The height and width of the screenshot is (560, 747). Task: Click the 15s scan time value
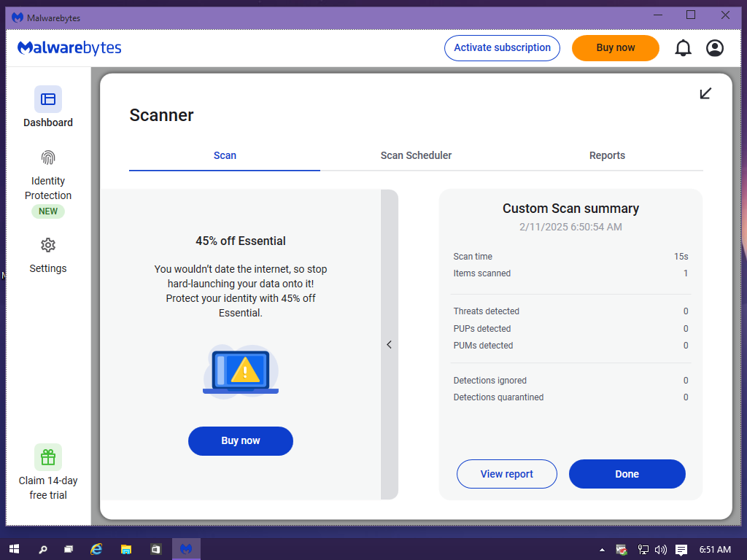[x=681, y=257]
